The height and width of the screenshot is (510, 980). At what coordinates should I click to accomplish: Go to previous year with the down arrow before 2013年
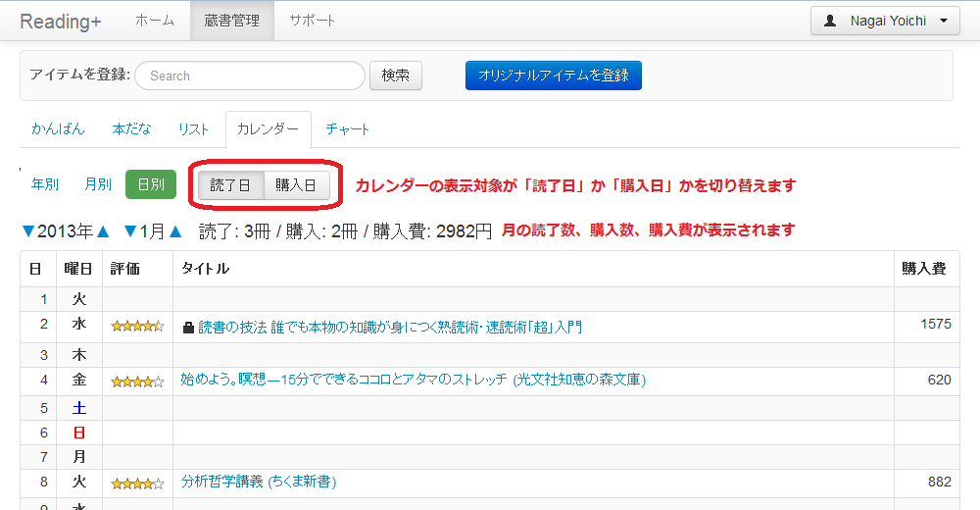pyautogui.click(x=28, y=232)
